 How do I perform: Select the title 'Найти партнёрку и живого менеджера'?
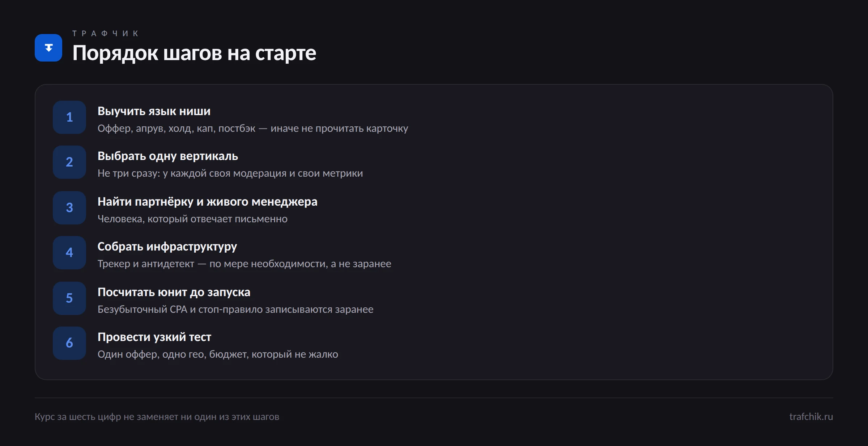point(208,202)
